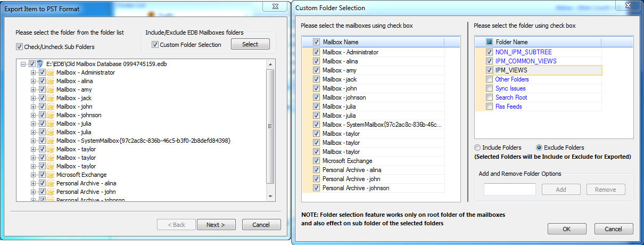Click the SystemMailbox folder icon in tree
This screenshot has width=644, height=245.
(x=51, y=141)
